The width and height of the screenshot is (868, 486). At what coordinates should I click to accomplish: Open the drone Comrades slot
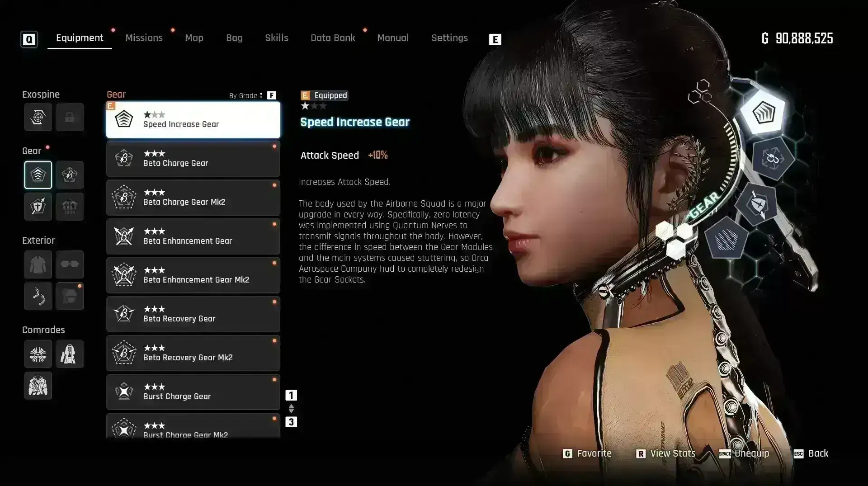point(38,354)
